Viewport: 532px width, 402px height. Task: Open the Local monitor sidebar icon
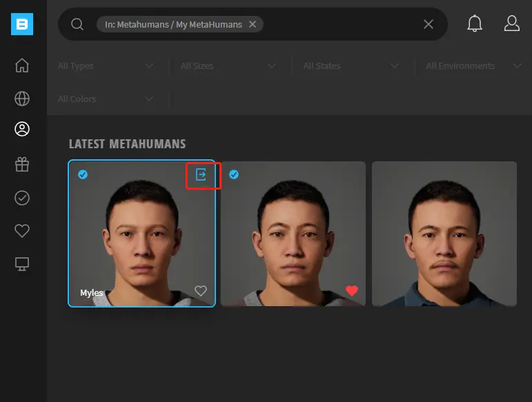(22, 264)
